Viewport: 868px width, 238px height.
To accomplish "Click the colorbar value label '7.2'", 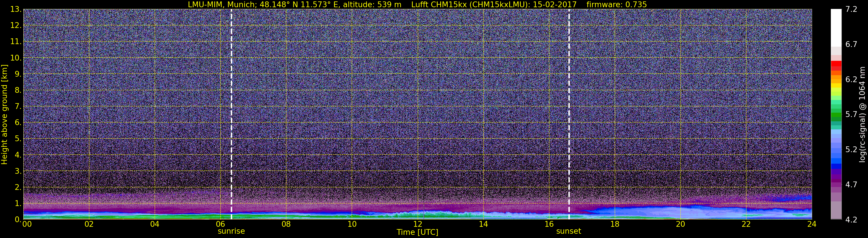I will click(x=852, y=9).
